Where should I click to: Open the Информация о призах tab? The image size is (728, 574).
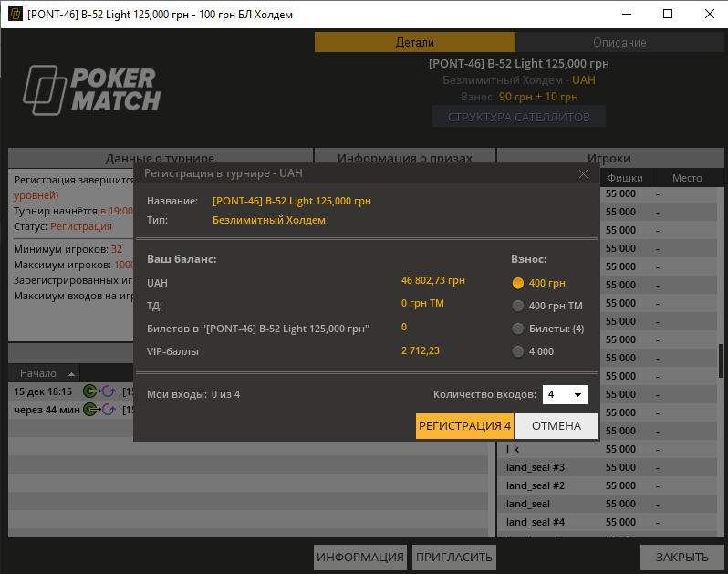(x=405, y=158)
